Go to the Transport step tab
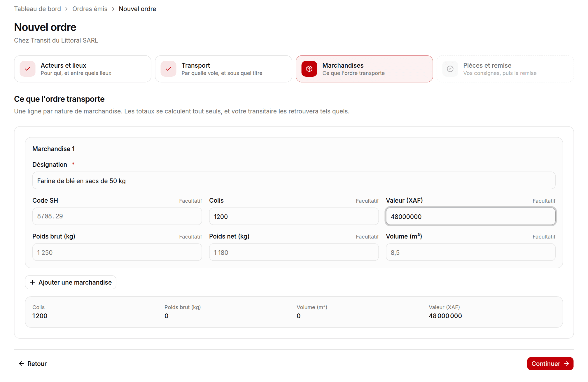The width and height of the screenshot is (588, 382). click(x=223, y=69)
